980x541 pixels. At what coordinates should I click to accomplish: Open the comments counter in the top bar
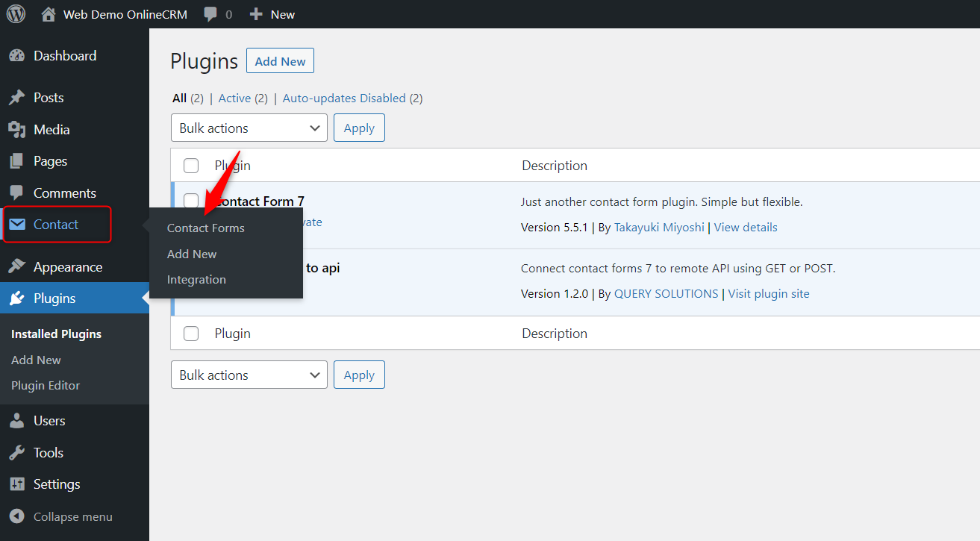tap(216, 13)
